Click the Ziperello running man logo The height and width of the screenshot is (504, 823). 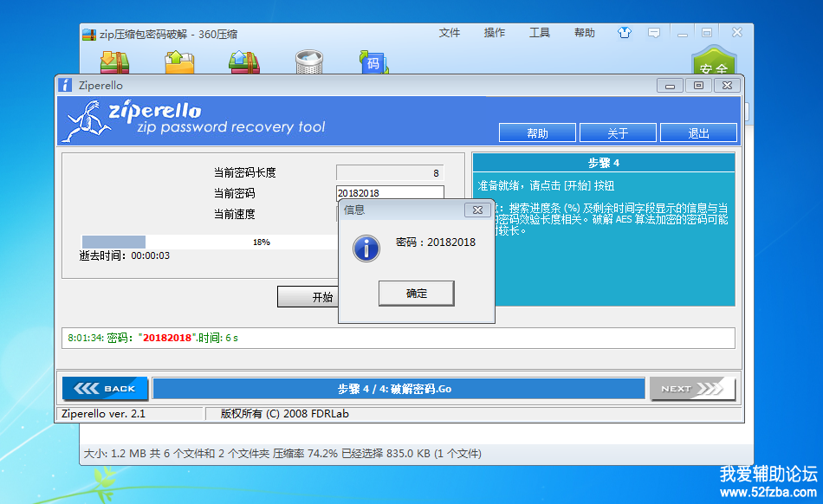pos(87,121)
